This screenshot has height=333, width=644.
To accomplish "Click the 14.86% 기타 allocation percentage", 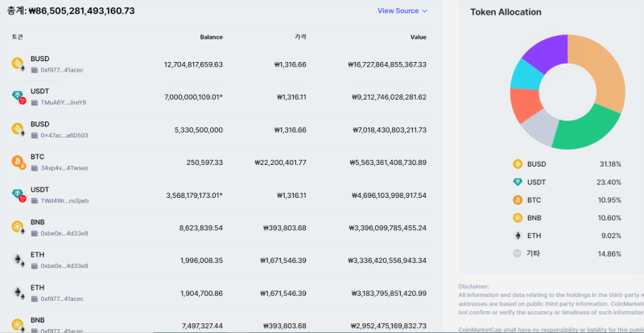I will click(609, 253).
